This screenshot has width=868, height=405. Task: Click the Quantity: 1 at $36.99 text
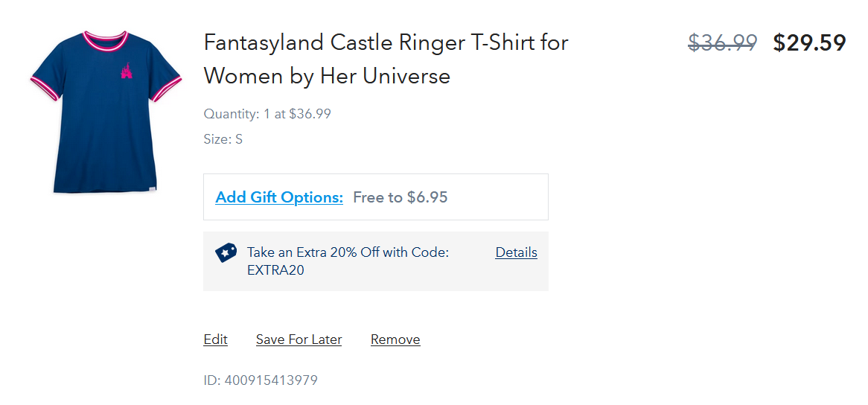click(x=267, y=114)
